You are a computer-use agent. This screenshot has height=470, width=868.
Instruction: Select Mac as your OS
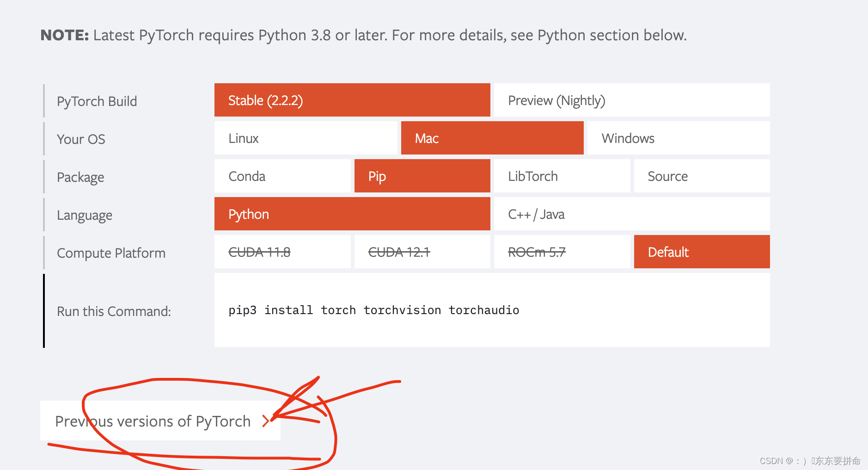coord(492,138)
